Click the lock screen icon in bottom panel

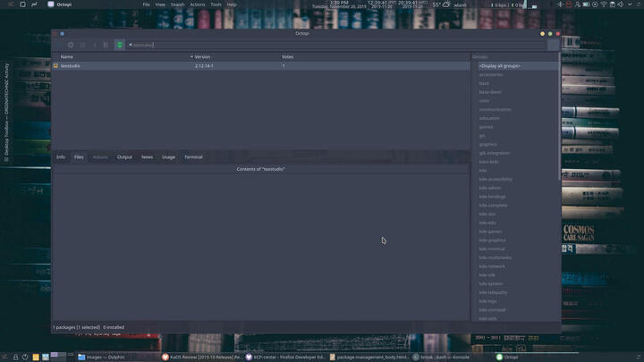(15, 357)
